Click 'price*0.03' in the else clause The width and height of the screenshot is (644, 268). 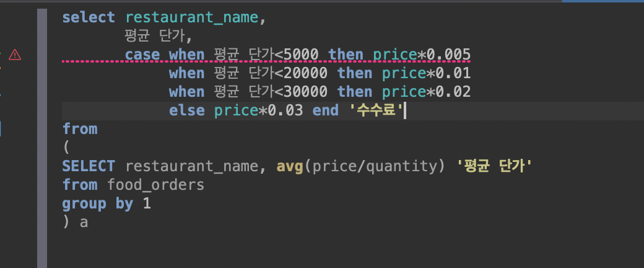[x=259, y=110]
